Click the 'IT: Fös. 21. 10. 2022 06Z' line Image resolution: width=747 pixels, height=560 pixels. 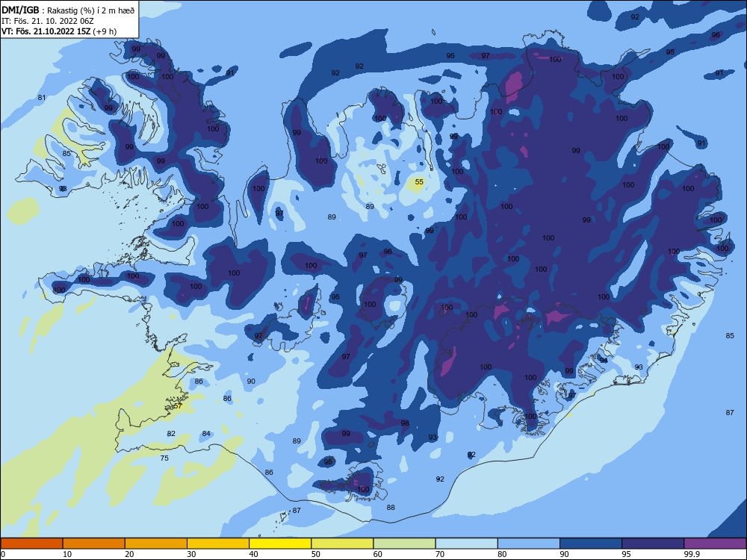pos(48,21)
